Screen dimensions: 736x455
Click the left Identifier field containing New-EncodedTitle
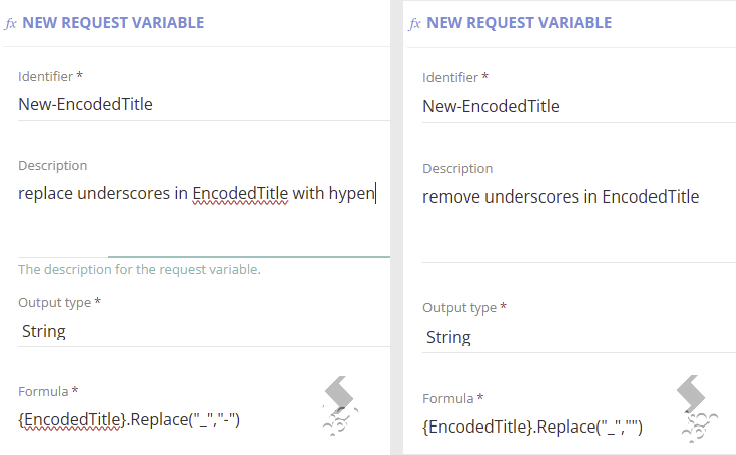[x=204, y=104]
